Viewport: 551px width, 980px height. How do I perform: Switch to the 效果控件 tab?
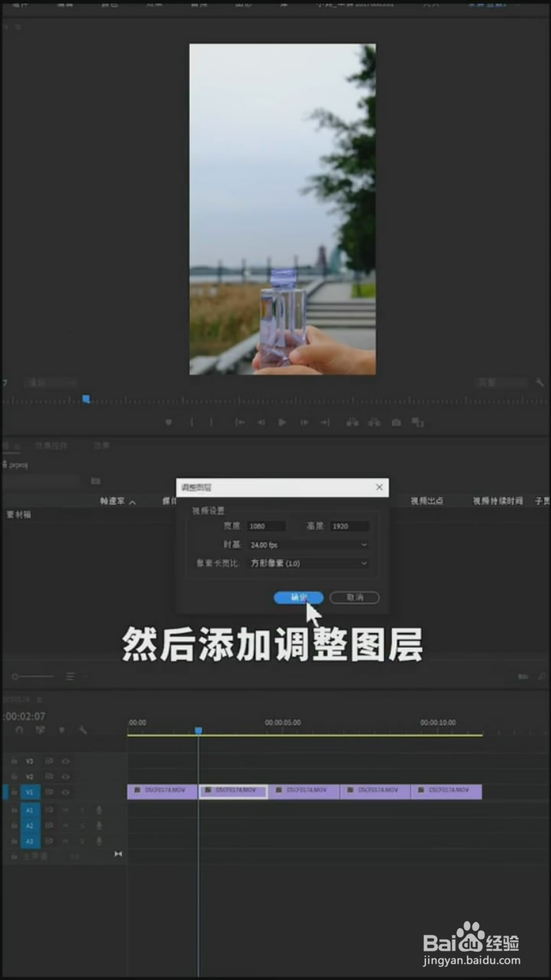pos(51,446)
